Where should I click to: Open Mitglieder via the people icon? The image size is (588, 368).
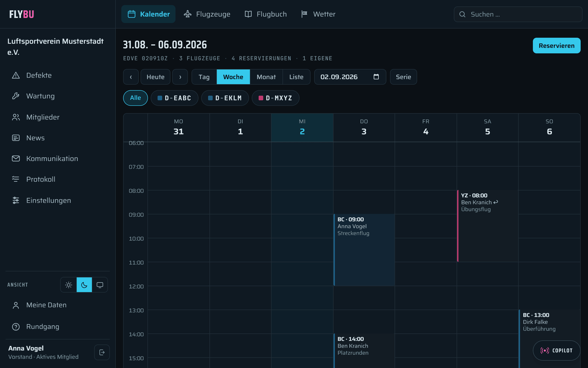pyautogui.click(x=16, y=117)
